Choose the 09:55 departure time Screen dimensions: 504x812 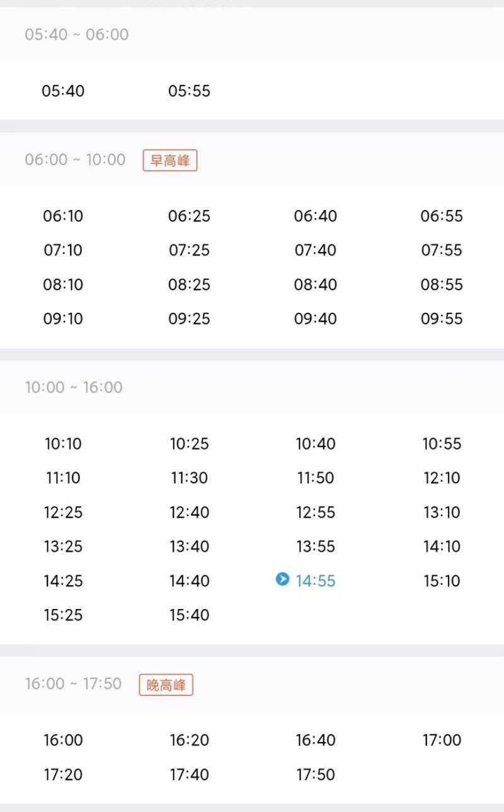442,318
